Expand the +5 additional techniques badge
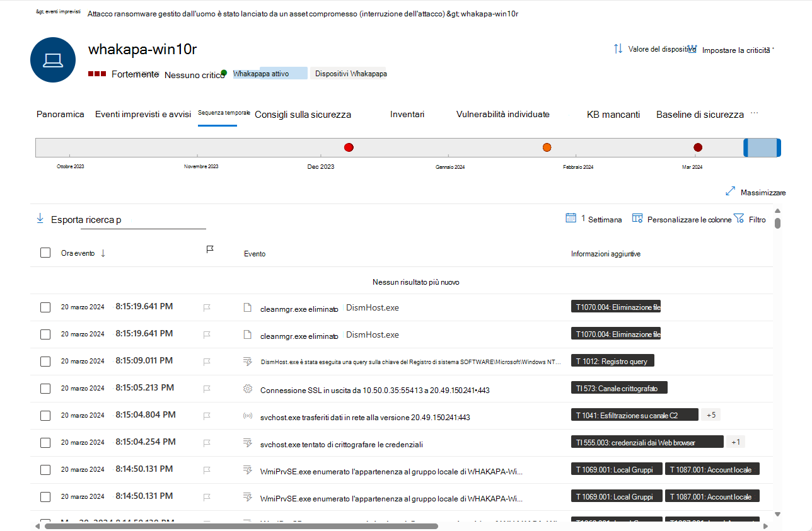 (710, 415)
